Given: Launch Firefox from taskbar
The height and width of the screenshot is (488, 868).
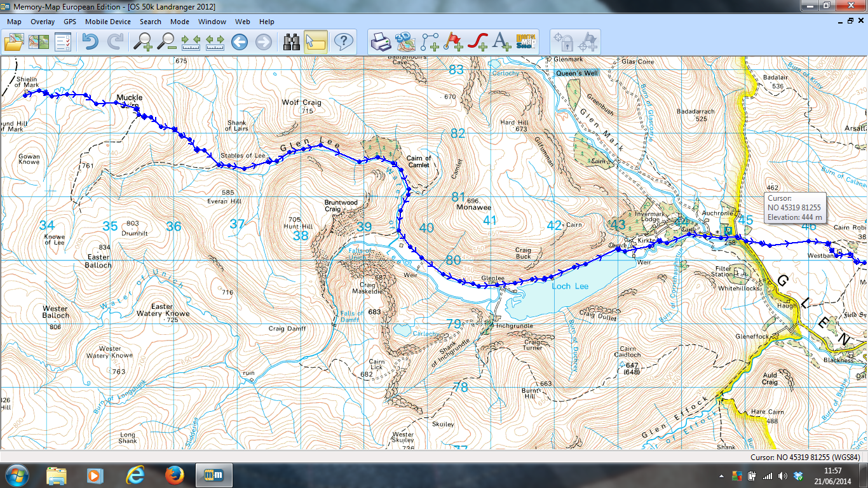Looking at the screenshot, I should click(x=175, y=475).
